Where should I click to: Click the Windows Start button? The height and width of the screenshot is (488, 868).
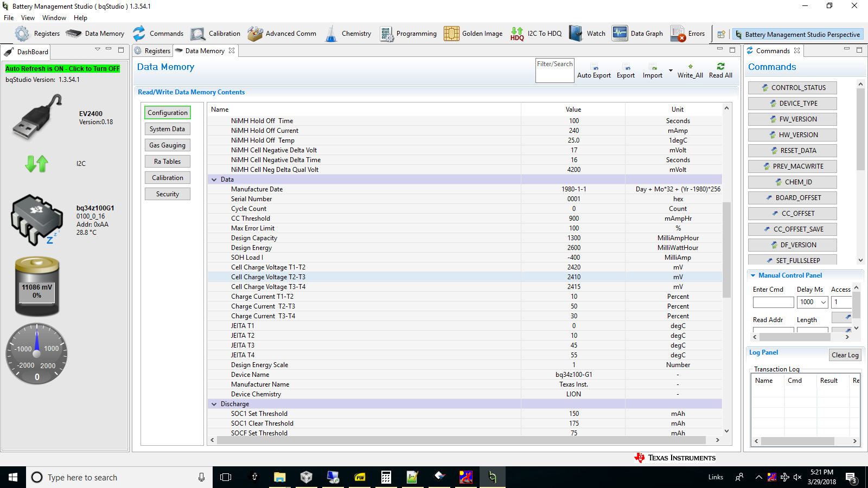[x=13, y=477]
